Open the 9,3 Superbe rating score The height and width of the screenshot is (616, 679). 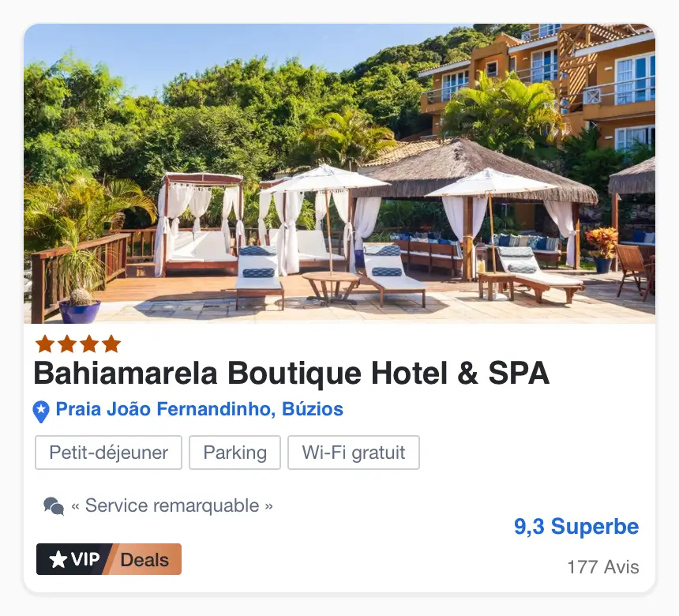pyautogui.click(x=576, y=527)
